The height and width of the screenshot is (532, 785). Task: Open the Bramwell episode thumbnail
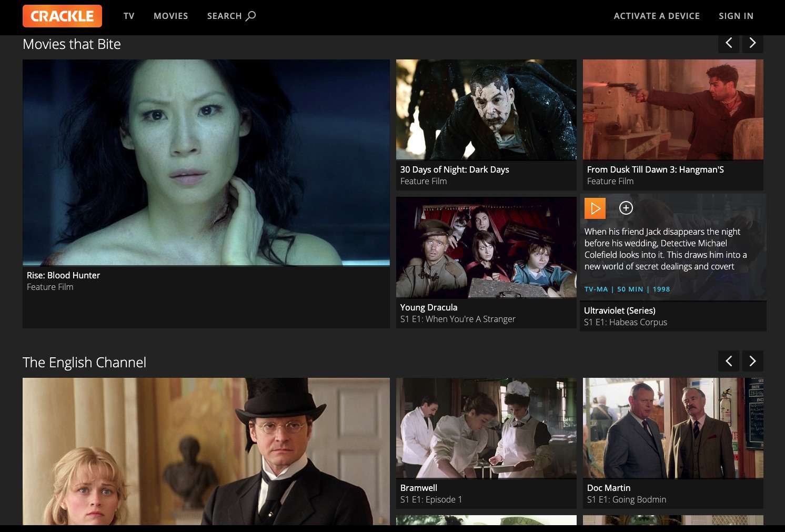[x=486, y=428]
